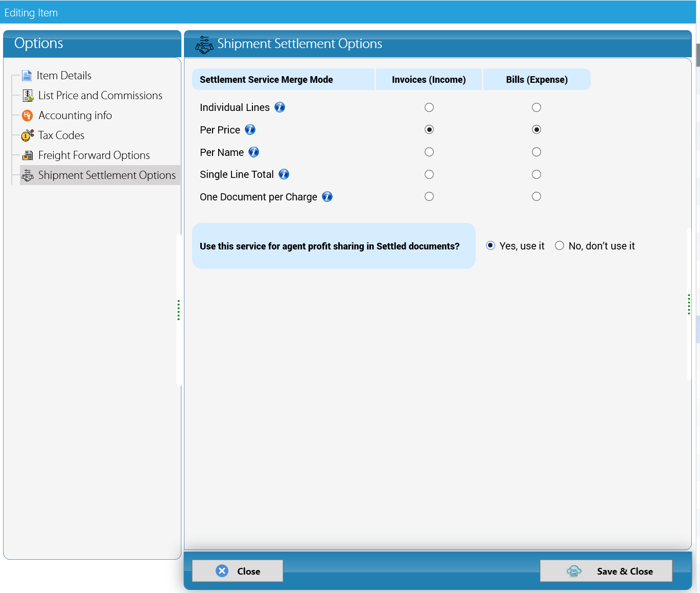Choose 'Yes, use it' for agent profit sharing
This screenshot has height=593, width=700.
[491, 245]
